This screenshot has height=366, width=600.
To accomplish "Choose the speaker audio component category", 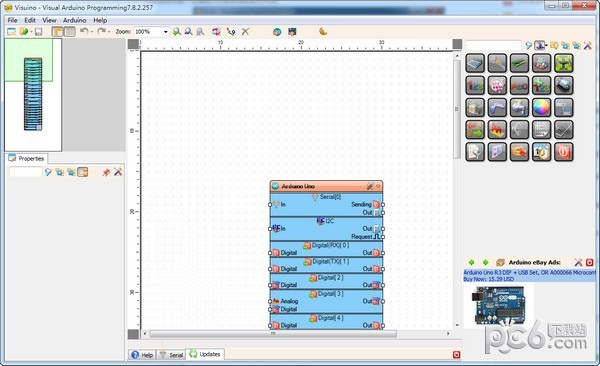I will [x=519, y=130].
